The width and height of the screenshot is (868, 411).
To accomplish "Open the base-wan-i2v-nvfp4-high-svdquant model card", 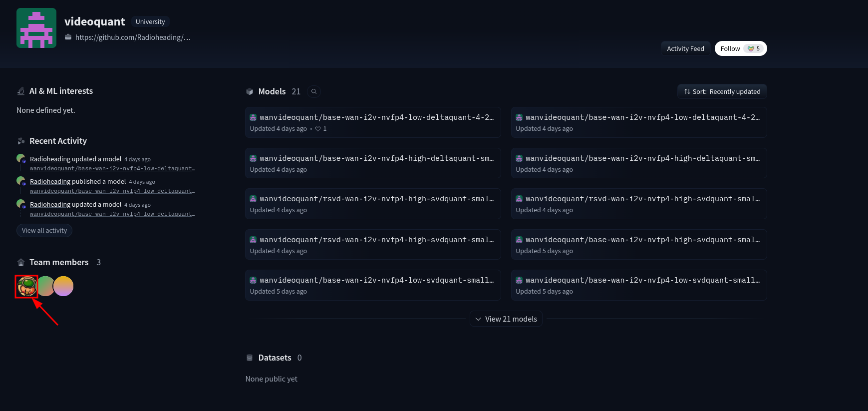I will click(x=639, y=244).
